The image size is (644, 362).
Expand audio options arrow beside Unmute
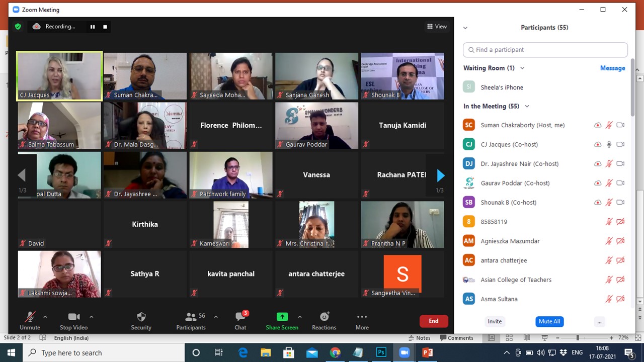click(x=45, y=317)
